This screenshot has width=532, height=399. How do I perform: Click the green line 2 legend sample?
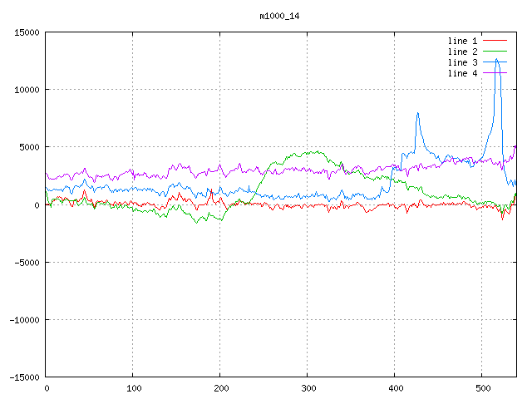495,52
